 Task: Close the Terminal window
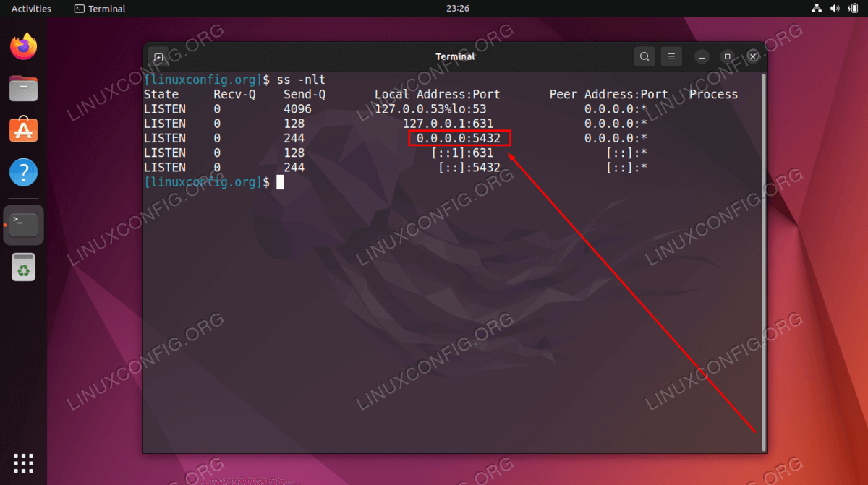[754, 56]
